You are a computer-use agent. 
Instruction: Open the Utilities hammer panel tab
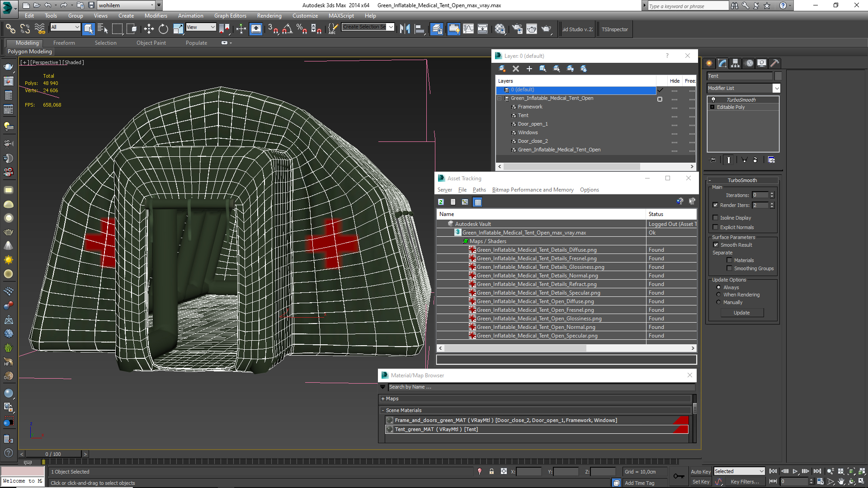[774, 63]
